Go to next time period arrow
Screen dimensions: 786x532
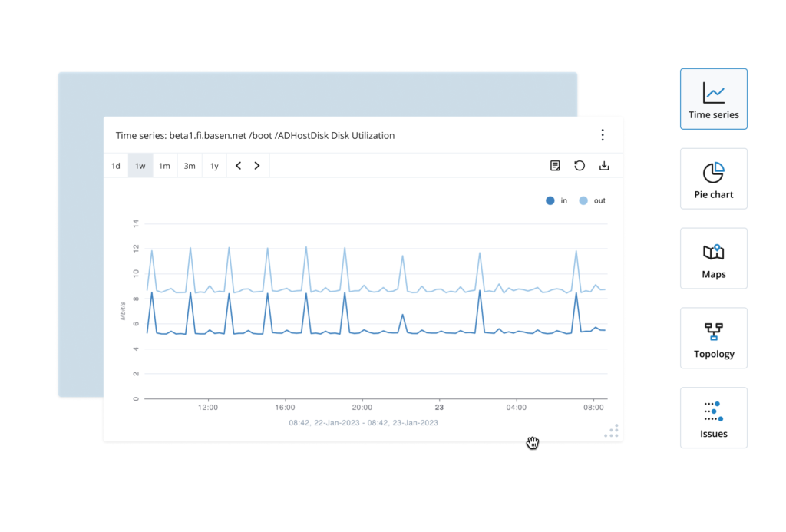257,166
